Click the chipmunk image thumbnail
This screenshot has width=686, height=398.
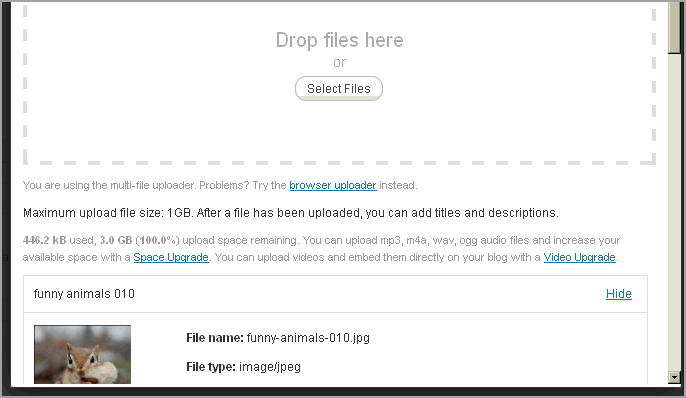tap(82, 354)
